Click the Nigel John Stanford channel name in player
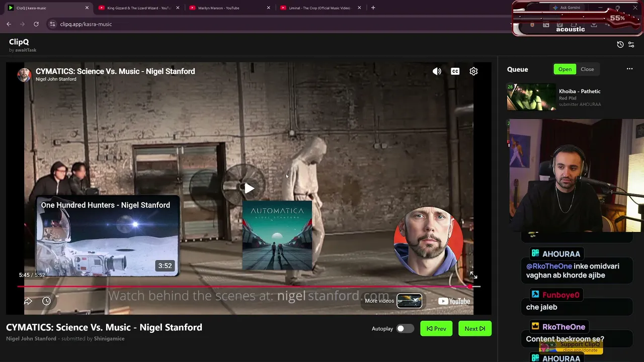The image size is (644, 362). (56, 79)
